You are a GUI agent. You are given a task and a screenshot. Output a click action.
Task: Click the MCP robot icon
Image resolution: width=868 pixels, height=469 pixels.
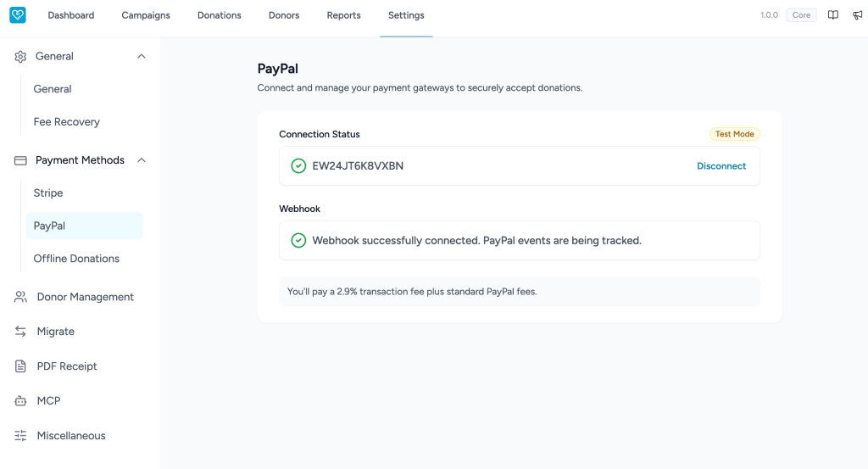coord(20,401)
